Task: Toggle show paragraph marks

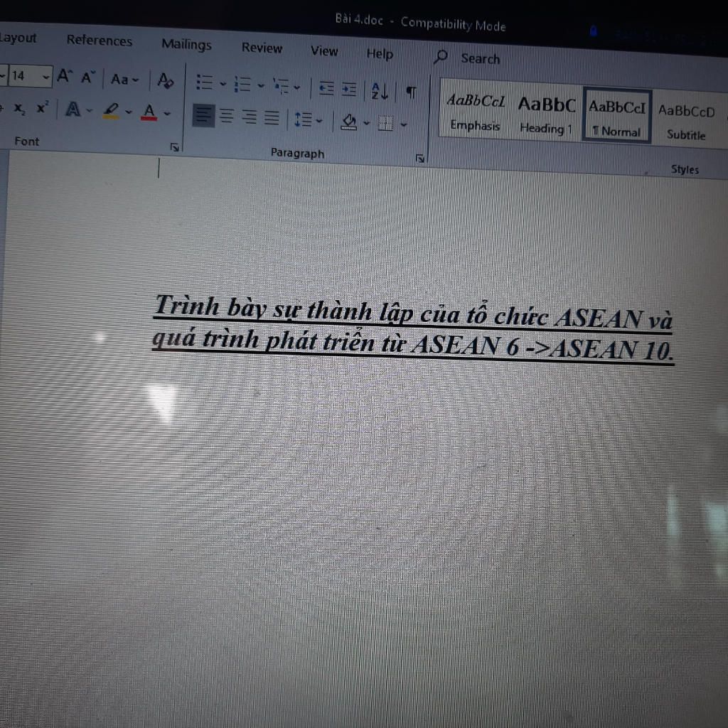Action: [x=411, y=92]
